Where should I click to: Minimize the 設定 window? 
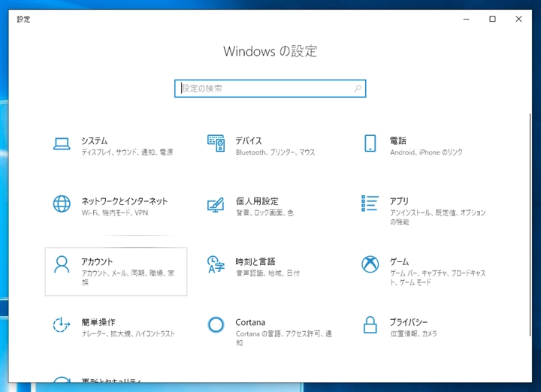[466, 19]
